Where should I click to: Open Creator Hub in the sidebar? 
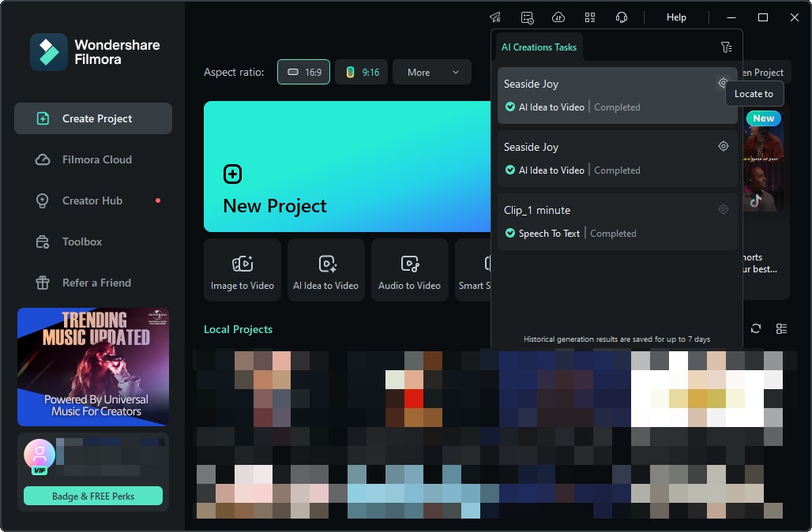(93, 200)
